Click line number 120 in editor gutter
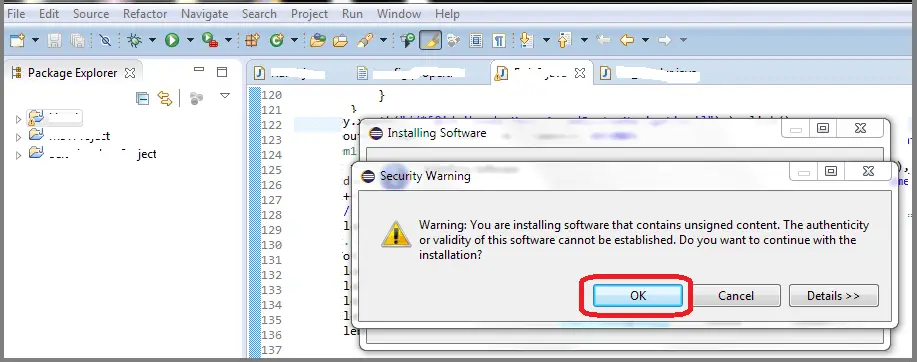Image resolution: width=917 pixels, height=362 pixels. click(271, 95)
